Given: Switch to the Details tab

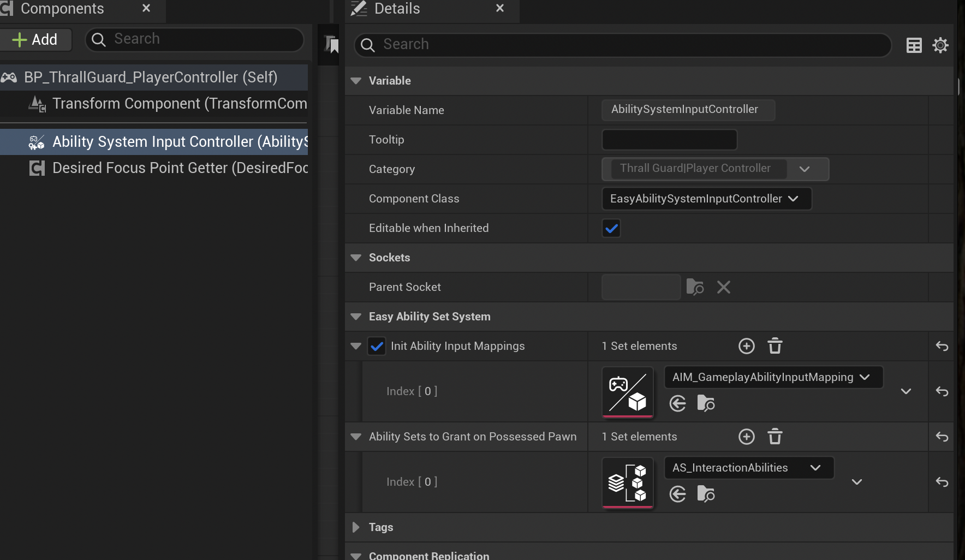Looking at the screenshot, I should (x=397, y=9).
